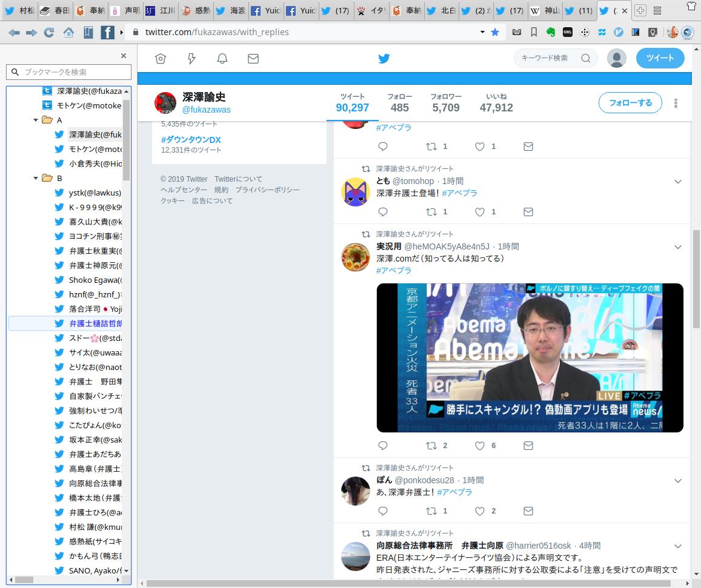Viewport: 701px width, 588px height.
Task: Select bookmark 小倉秀夫 in folder A
Action: tap(88, 164)
